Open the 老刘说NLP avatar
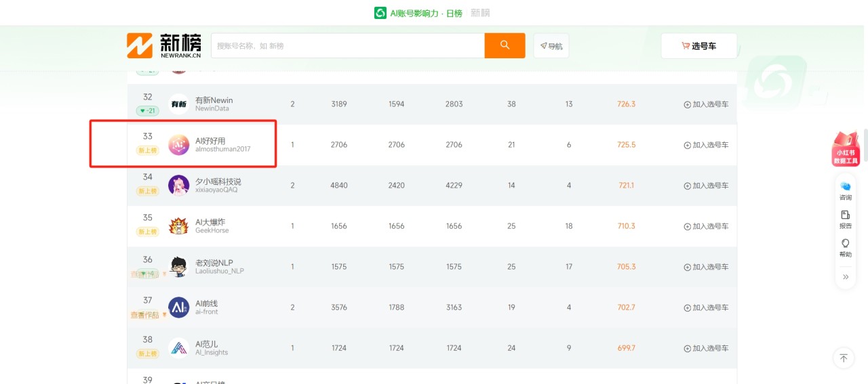This screenshot has height=384, width=868. tap(178, 267)
